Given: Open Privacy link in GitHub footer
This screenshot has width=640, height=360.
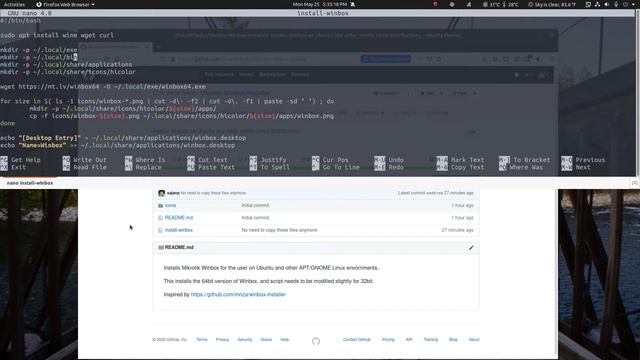Looking at the screenshot, I should (222, 340).
